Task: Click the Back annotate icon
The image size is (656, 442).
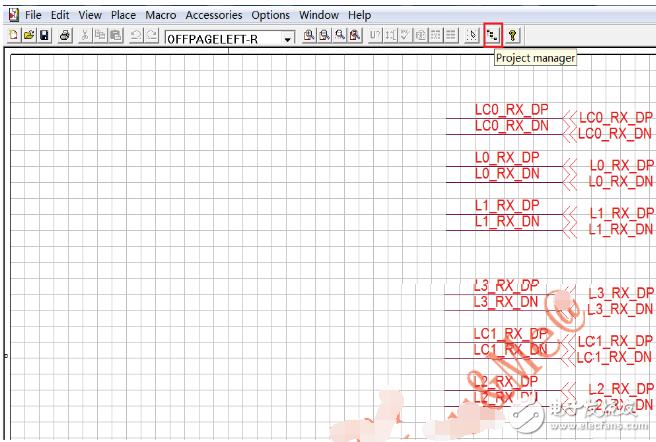Action: click(x=390, y=35)
